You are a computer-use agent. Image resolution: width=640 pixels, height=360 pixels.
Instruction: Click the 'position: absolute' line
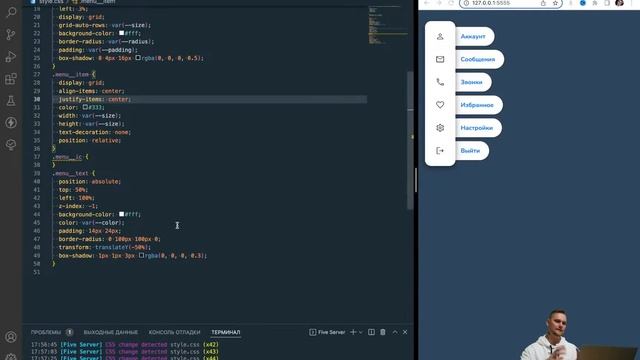(89, 182)
